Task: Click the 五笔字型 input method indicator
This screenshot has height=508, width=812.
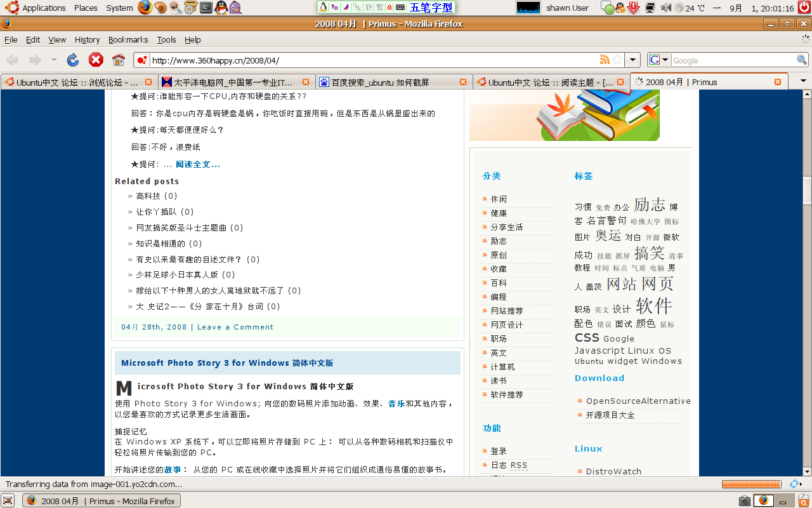Action: click(x=431, y=8)
